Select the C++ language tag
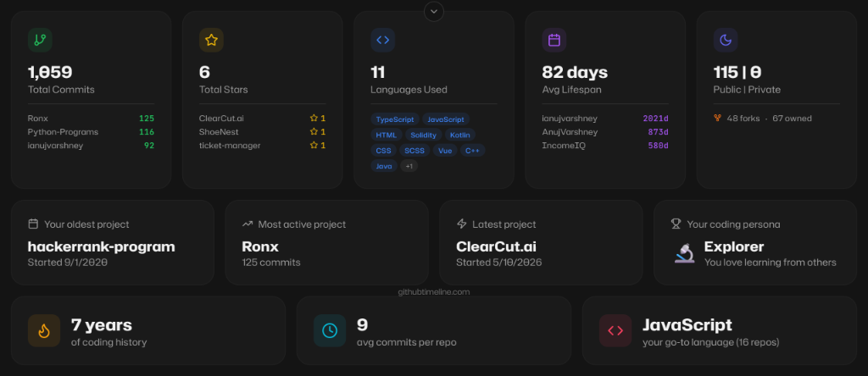 (472, 151)
